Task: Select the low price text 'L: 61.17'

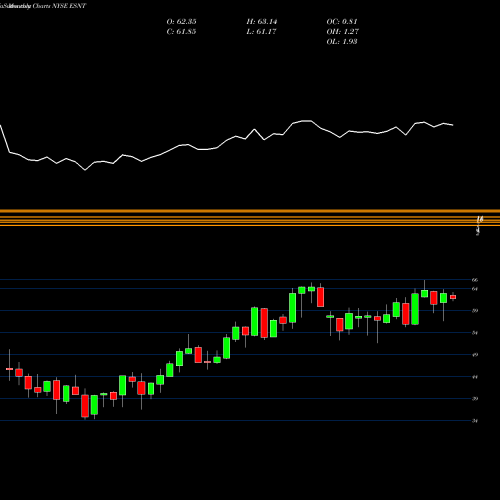Action: (x=262, y=32)
